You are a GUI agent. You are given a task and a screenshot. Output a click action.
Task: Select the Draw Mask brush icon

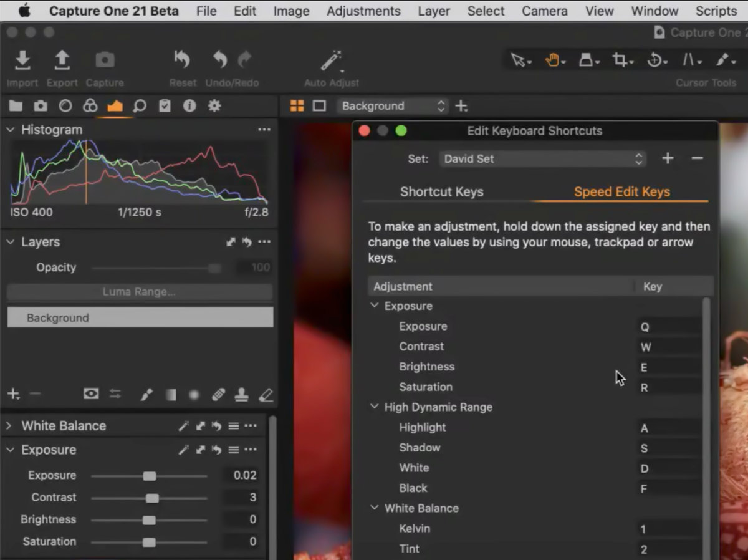click(x=146, y=394)
